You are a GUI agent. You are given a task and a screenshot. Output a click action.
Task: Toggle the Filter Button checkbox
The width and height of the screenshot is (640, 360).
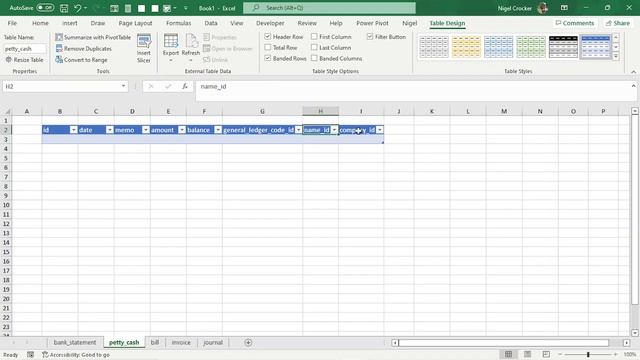pyautogui.click(x=370, y=37)
